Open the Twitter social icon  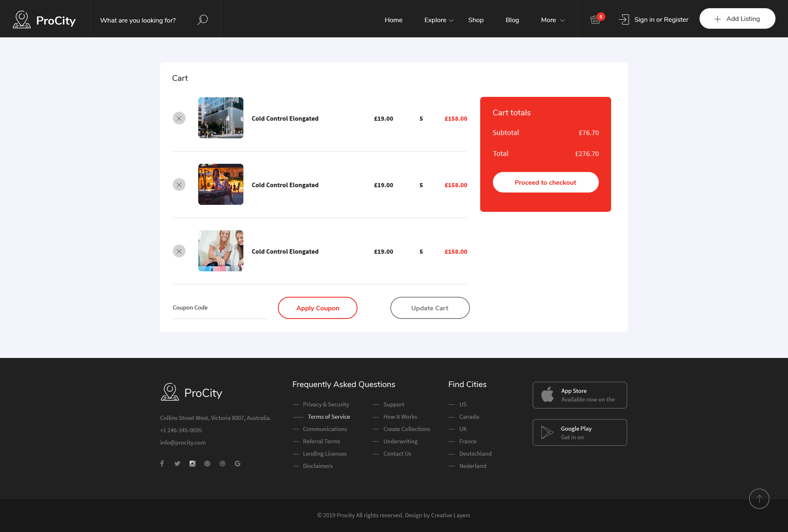(177, 463)
